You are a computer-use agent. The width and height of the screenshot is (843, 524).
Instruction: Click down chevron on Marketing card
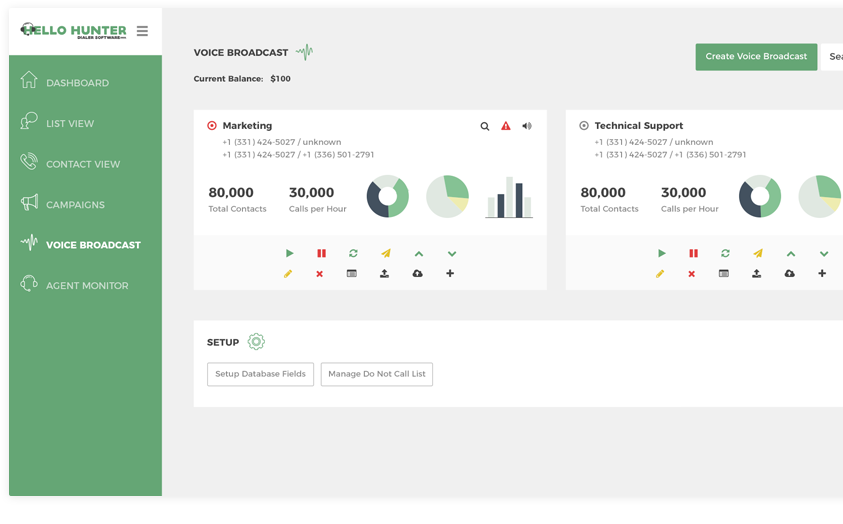click(452, 254)
